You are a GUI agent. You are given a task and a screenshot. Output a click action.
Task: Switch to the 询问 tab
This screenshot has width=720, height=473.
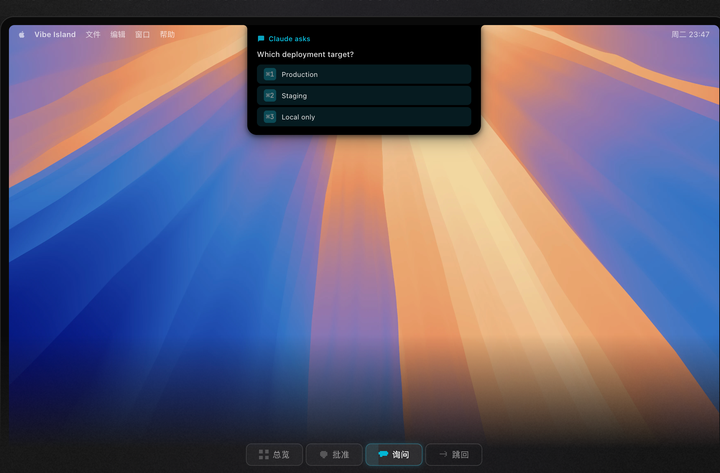pos(394,455)
